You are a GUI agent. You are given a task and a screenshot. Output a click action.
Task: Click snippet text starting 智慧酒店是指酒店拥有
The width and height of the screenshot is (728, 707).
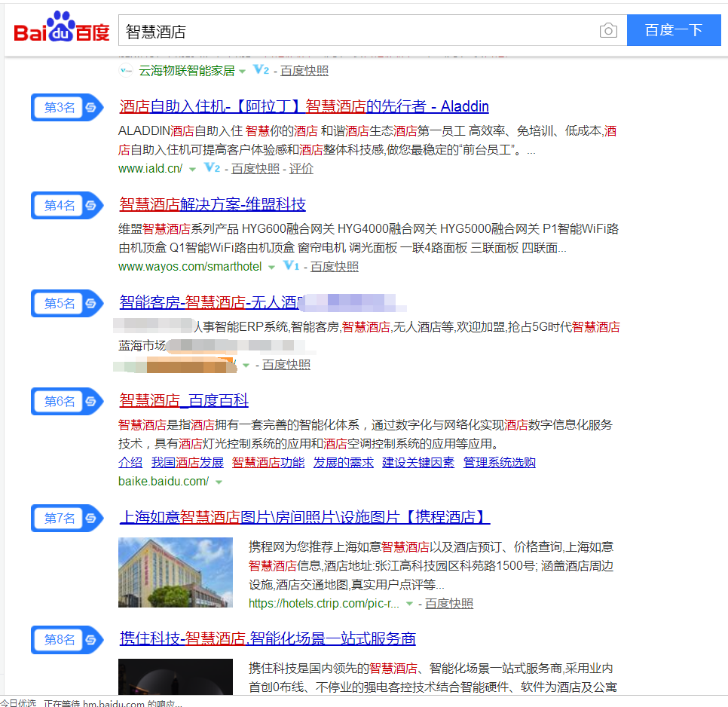[x=366, y=434]
